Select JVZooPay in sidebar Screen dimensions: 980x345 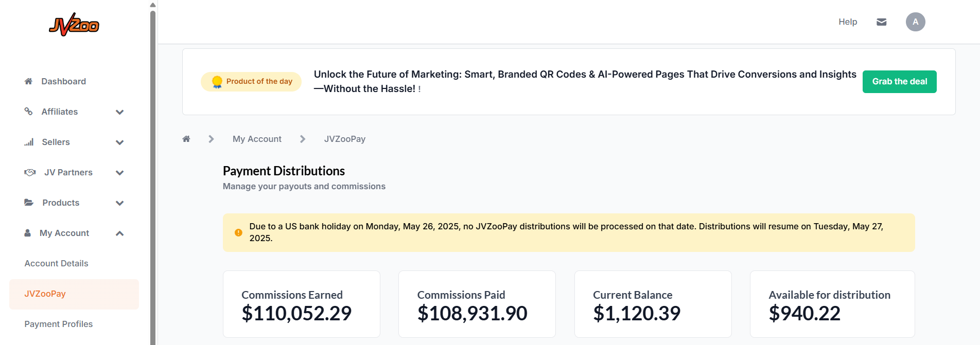(74, 294)
